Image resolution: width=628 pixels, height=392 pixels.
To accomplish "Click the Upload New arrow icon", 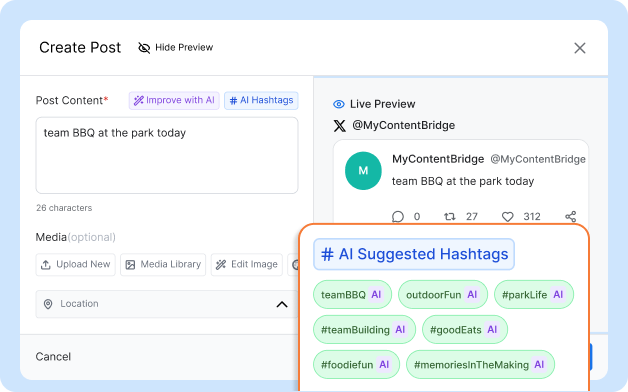I will pyautogui.click(x=46, y=265).
